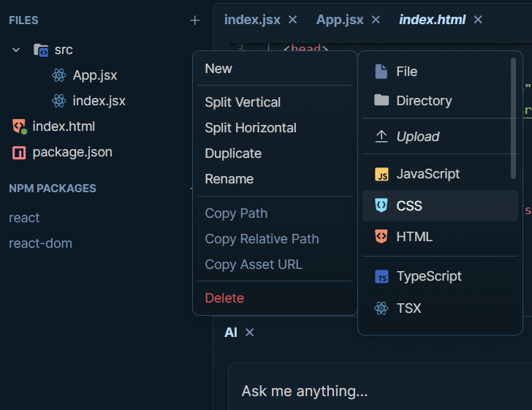Click the NPM PACKAGES section header
Screen dimensions: 532x410
tap(53, 189)
